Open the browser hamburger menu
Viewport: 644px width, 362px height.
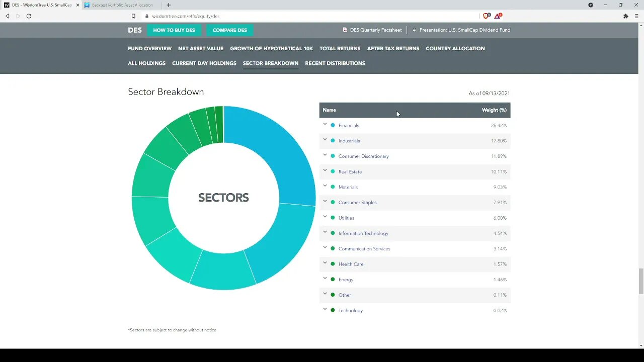636,16
